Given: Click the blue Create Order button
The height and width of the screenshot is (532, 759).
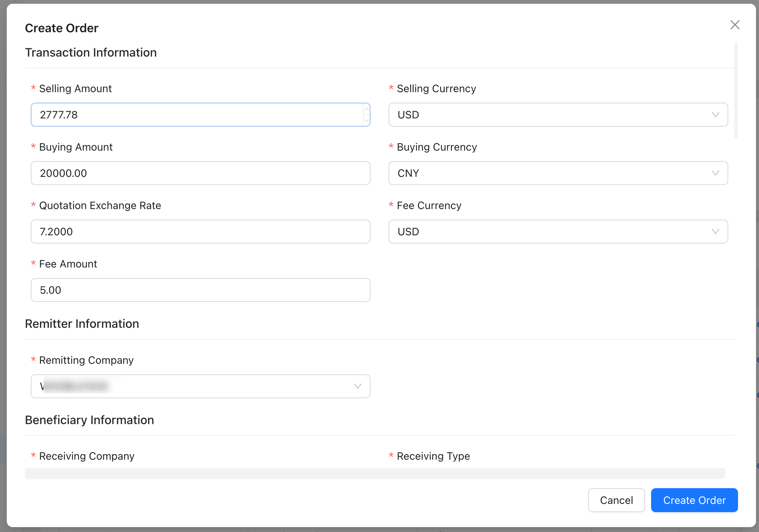Looking at the screenshot, I should pyautogui.click(x=694, y=500).
